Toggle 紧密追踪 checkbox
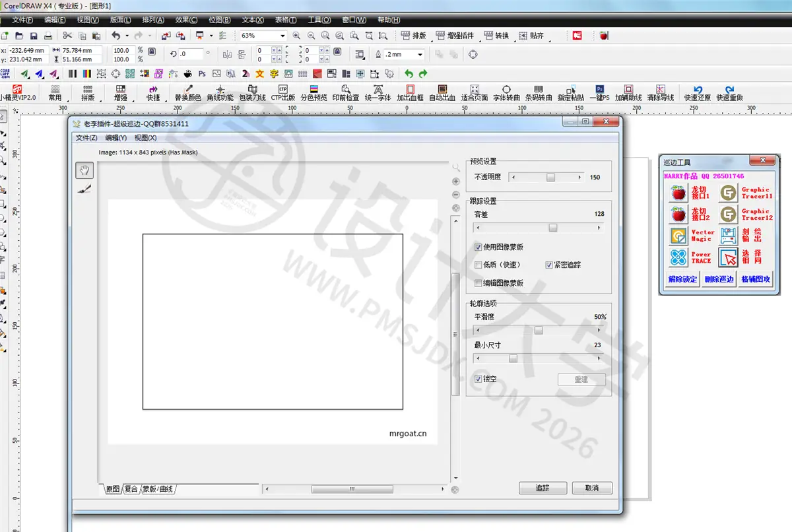This screenshot has width=792, height=532. point(549,265)
